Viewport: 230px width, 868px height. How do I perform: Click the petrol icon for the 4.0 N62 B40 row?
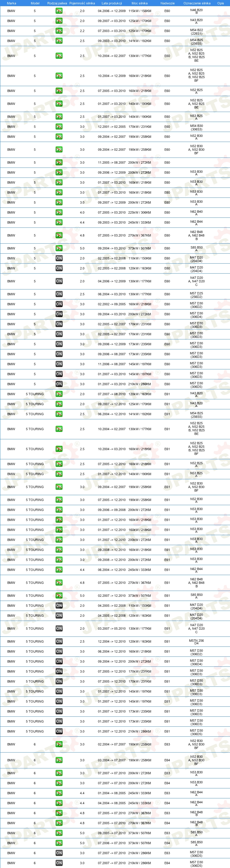[x=59, y=213]
